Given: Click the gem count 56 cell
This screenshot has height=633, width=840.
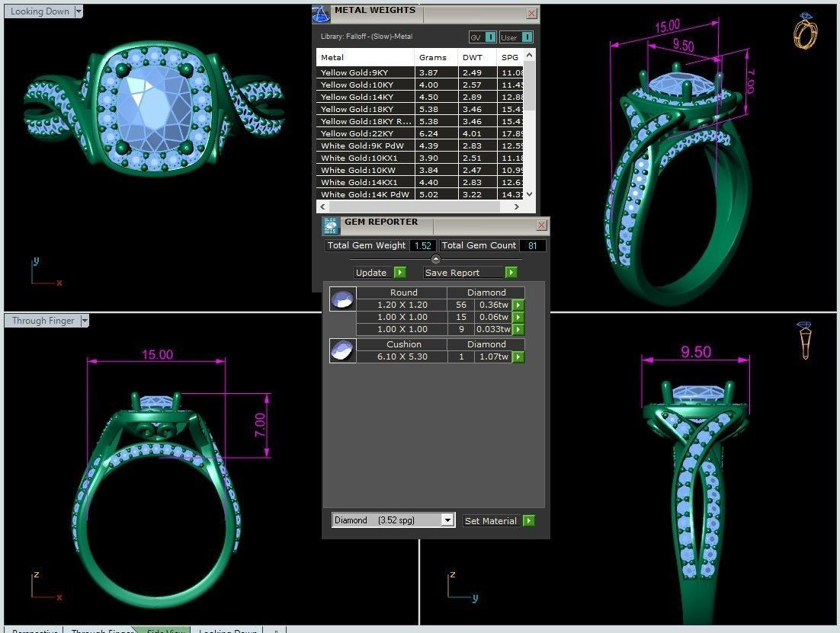Looking at the screenshot, I should point(460,305).
